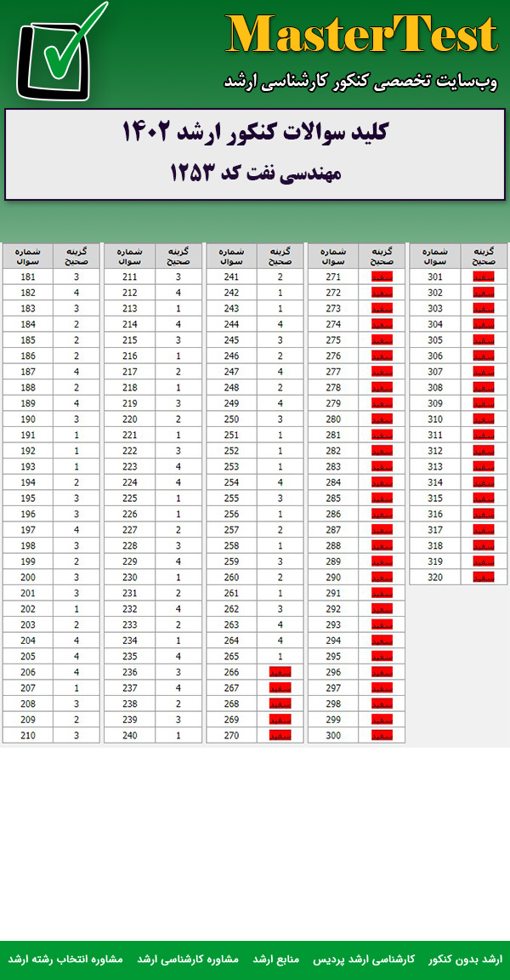Viewport: 510px width, 980px height.
Task: Select the red hidden answer for question 285
Action: 382,498
